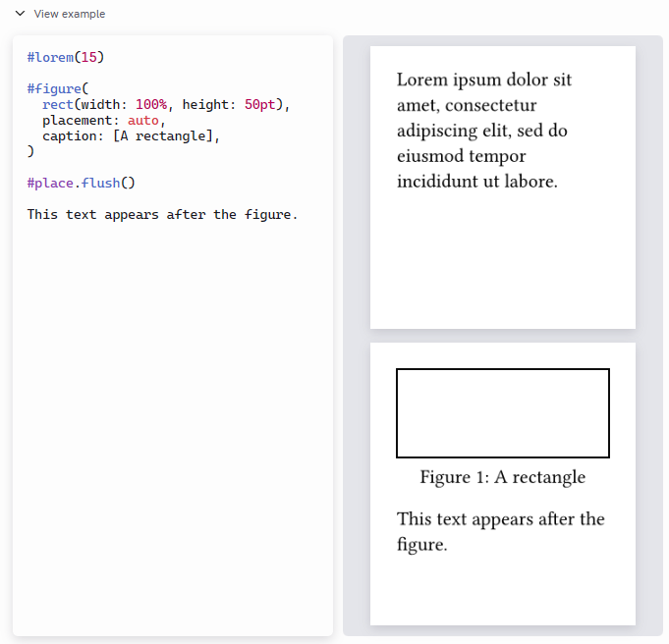Select the 50pt height value in code
This screenshot has height=644, width=669.
pyautogui.click(x=259, y=104)
